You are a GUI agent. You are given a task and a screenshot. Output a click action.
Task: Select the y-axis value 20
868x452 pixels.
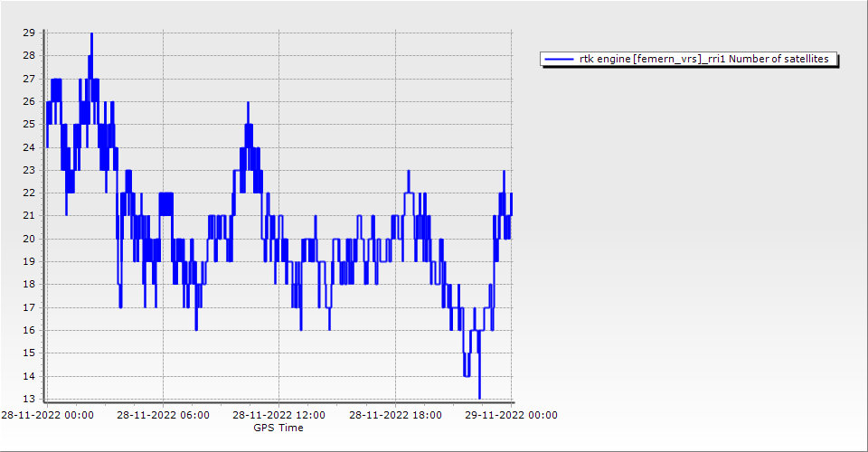(x=29, y=239)
